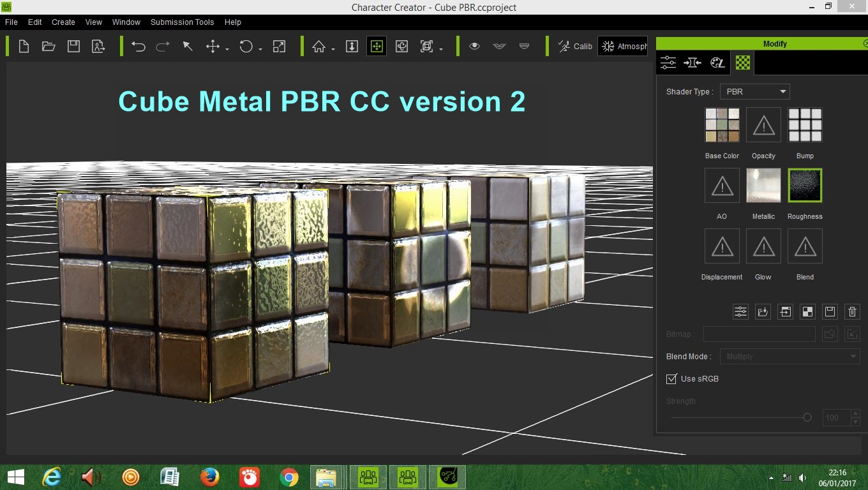This screenshot has width=868, height=490.
Task: Click the Calib calibration button
Action: click(575, 46)
